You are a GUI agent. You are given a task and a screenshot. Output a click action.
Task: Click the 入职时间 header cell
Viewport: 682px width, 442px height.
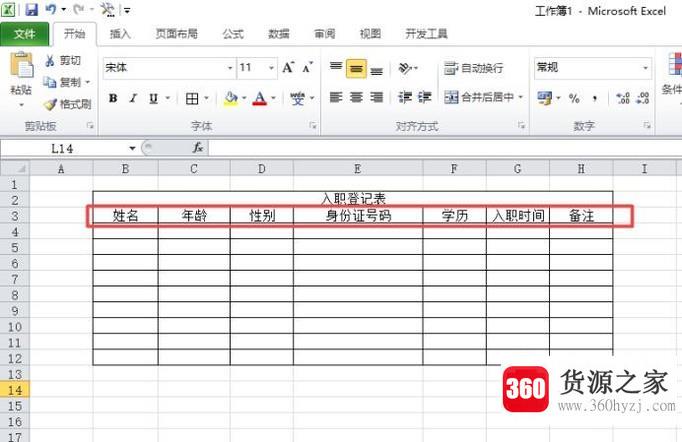pos(518,216)
